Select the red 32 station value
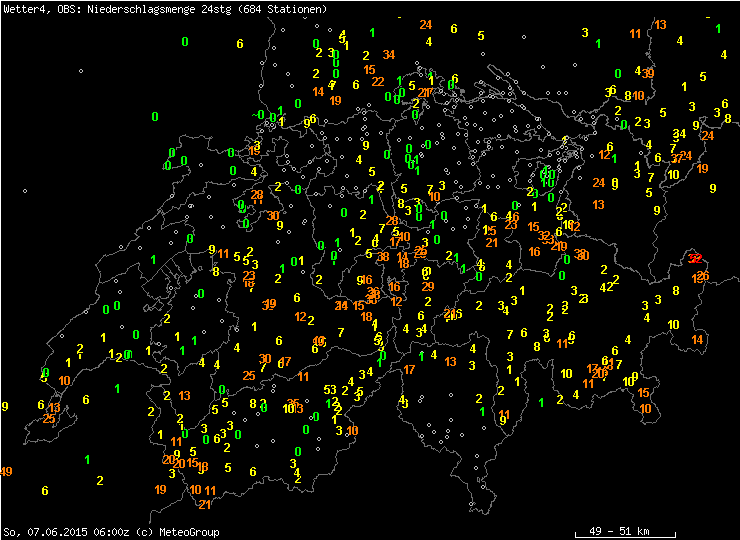The image size is (740, 540). 696,258
